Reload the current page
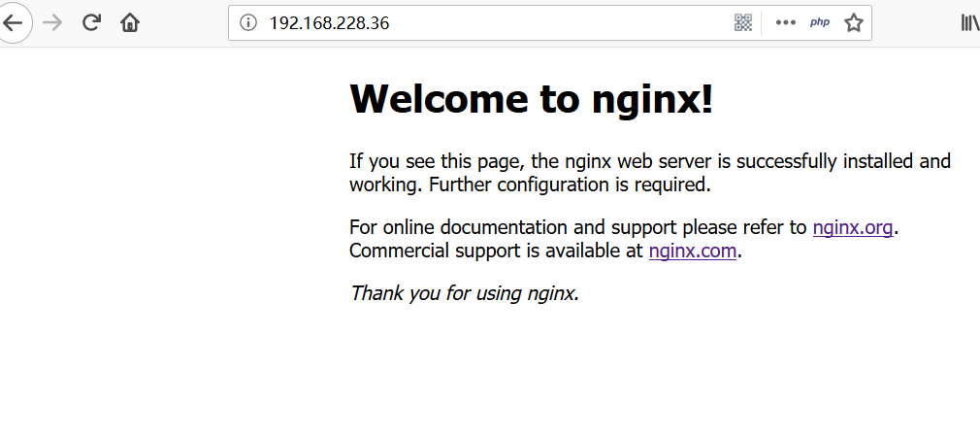Viewport: 980px width, 436px height. tap(92, 23)
